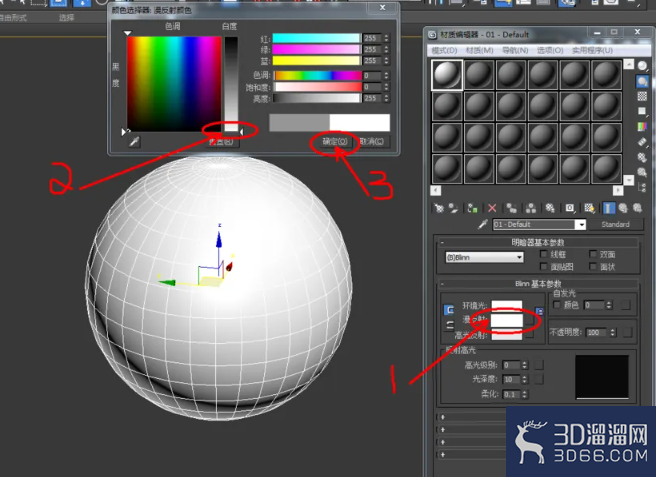This screenshot has height=477, width=656.
Task: Click the Get Material icon
Action: click(438, 208)
